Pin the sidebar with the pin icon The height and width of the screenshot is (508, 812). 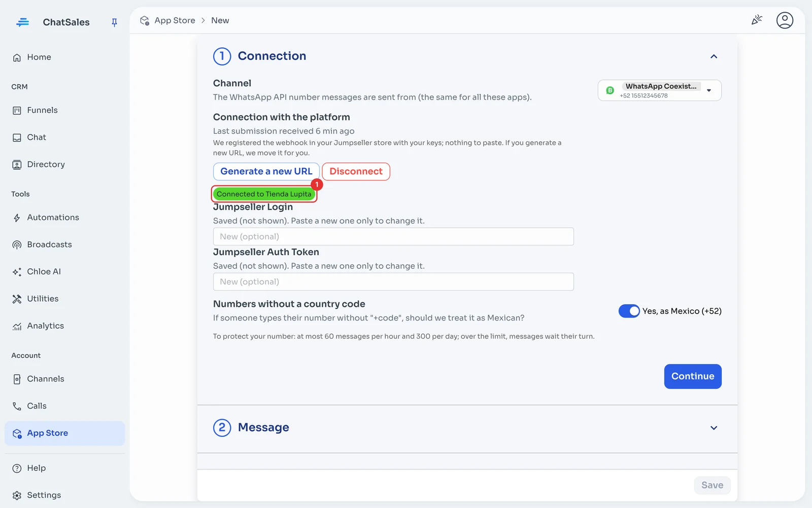coord(114,22)
